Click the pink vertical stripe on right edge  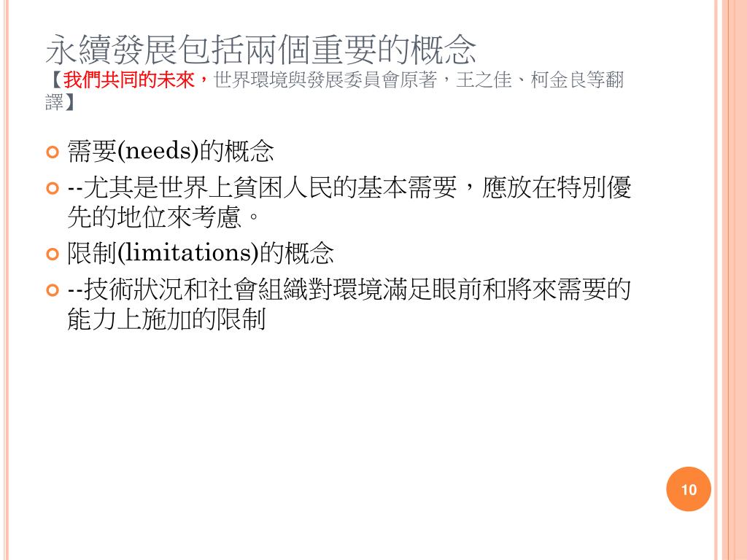(x=731, y=280)
